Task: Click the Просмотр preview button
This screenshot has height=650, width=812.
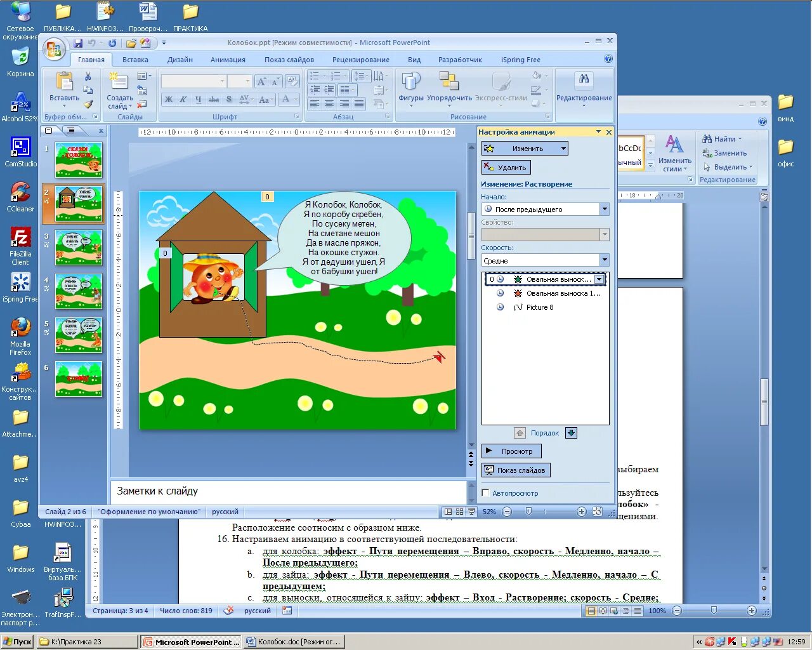Action: click(511, 451)
